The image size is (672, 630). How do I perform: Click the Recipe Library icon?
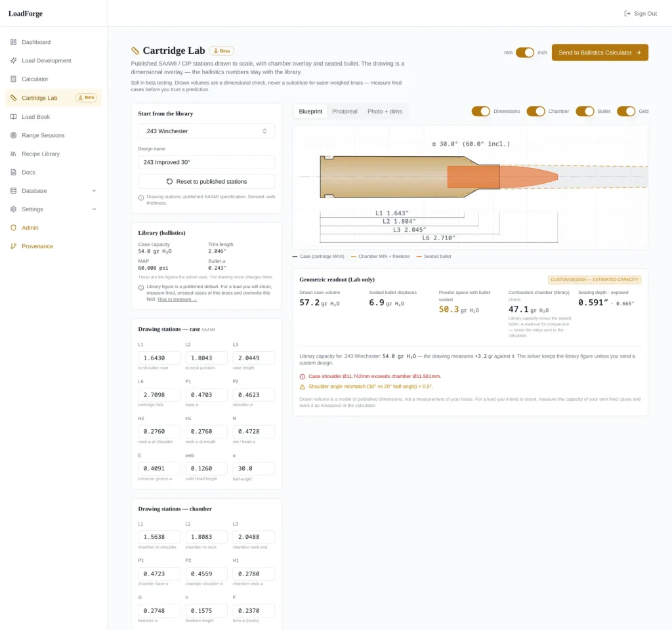coord(13,154)
